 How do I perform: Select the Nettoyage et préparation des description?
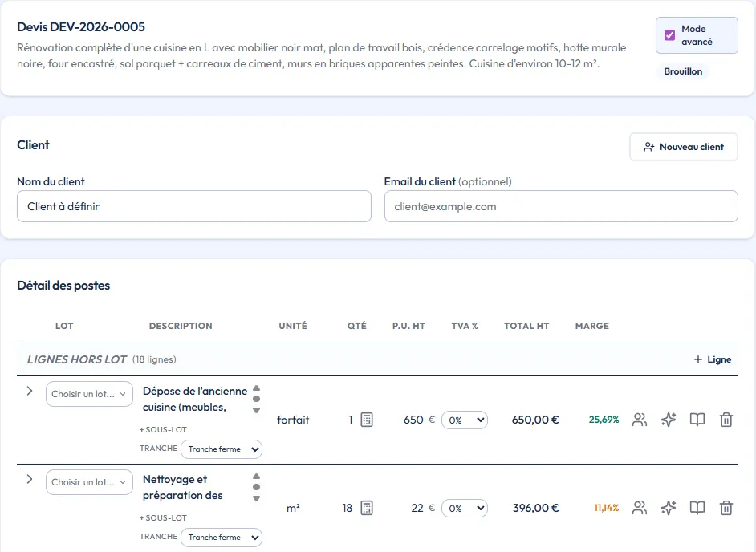coord(183,487)
